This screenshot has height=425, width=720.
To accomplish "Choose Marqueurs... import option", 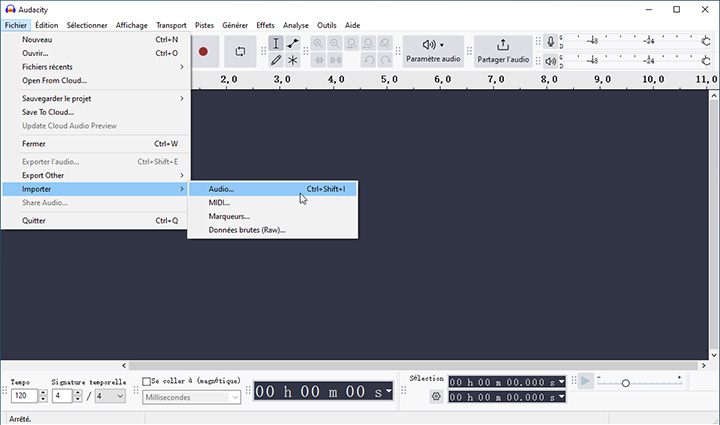I will (x=273, y=216).
